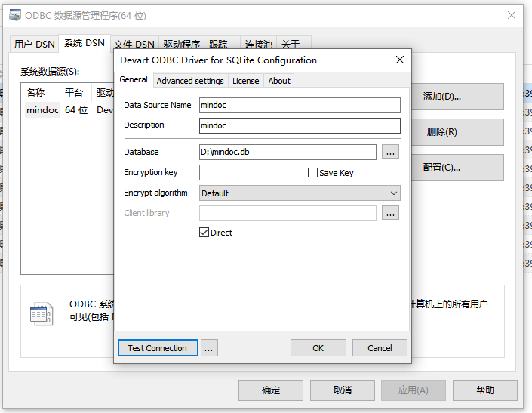Switch to the 文件 DSN tab
The width and height of the screenshot is (532, 413).
tap(134, 44)
